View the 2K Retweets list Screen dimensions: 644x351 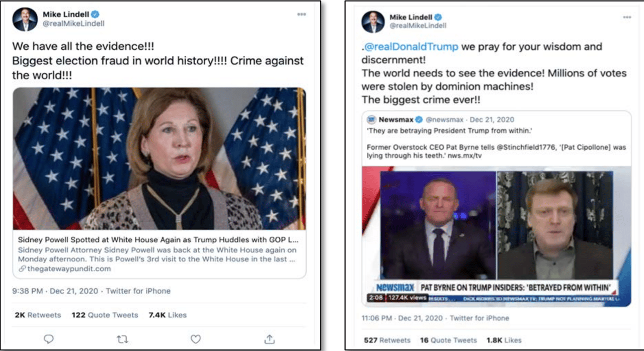tap(38, 315)
